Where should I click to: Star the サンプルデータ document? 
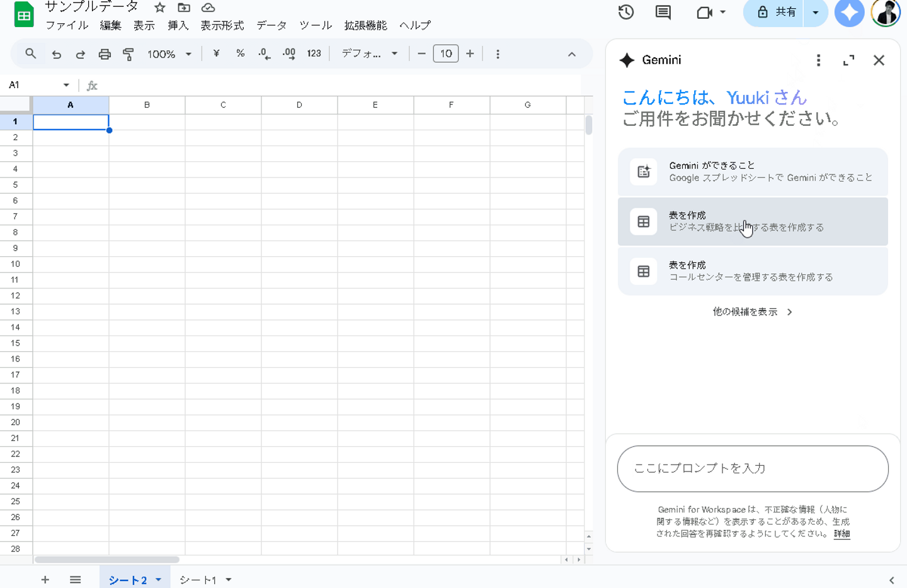160,8
